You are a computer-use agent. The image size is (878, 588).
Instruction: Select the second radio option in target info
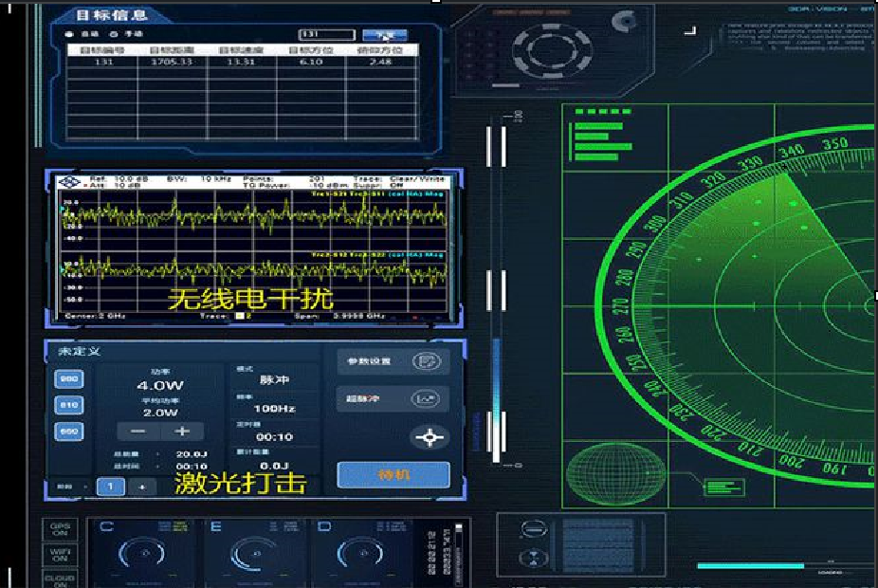114,34
